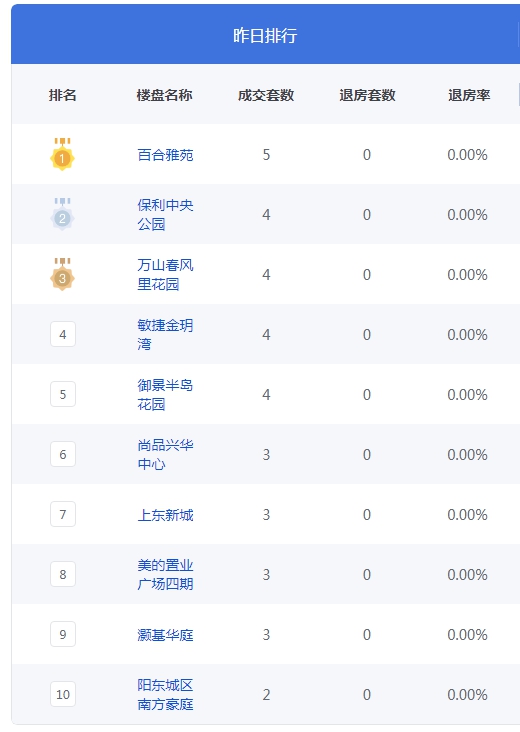The height and width of the screenshot is (732, 520).
Task: Open the 尚品兴华中心 property link
Action: tap(165, 454)
